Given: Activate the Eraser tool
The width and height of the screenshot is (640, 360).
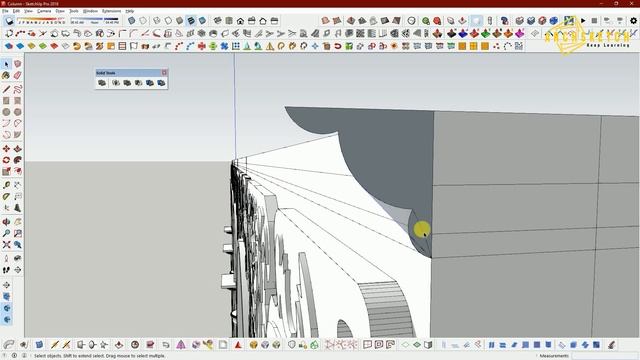Looking at the screenshot, I should 18,76.
